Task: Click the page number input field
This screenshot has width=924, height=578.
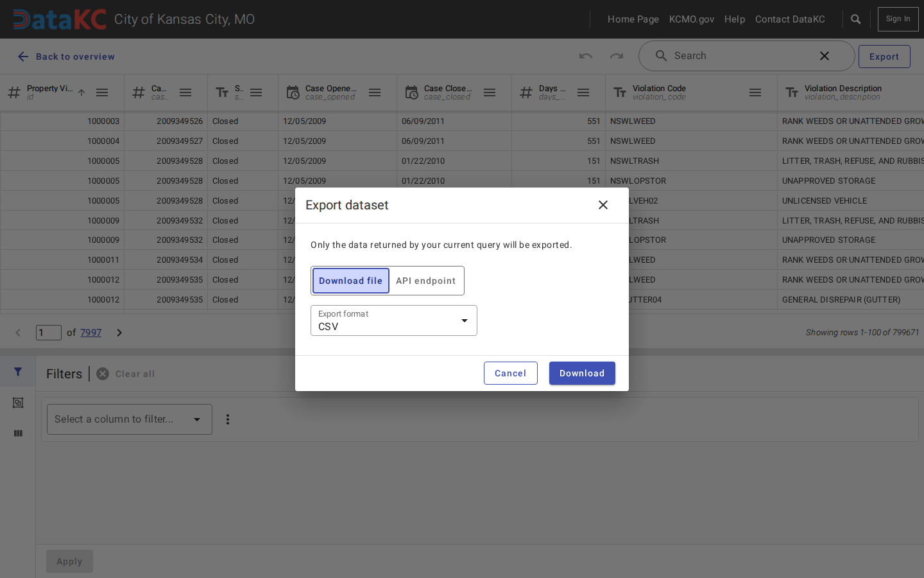Action: 49,333
